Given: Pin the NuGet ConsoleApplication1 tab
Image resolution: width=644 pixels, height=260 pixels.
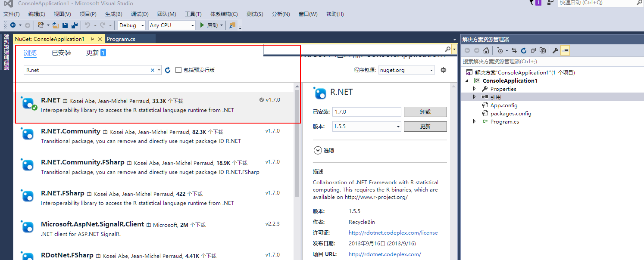Looking at the screenshot, I should click(x=92, y=39).
